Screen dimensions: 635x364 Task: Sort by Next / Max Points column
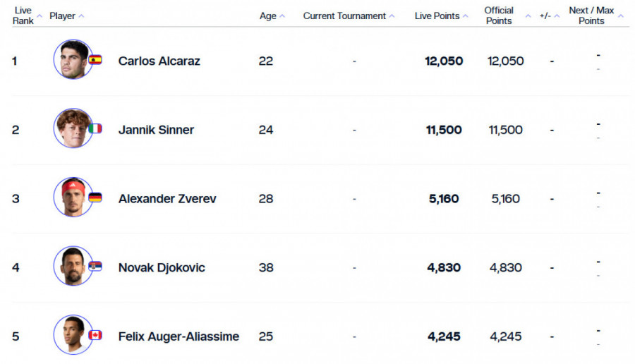pos(621,16)
